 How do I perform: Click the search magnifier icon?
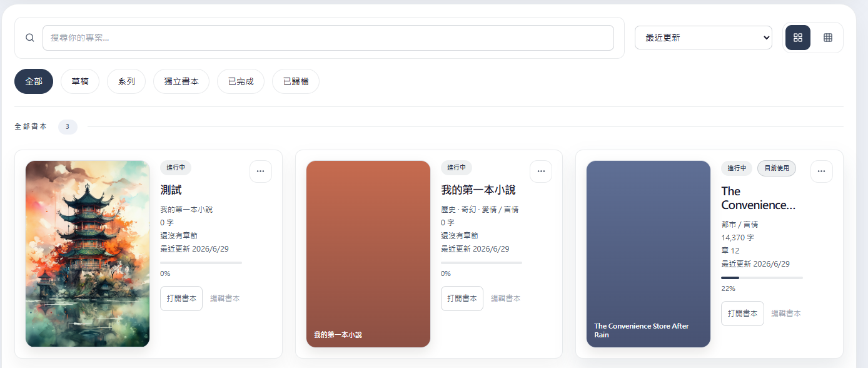tap(30, 38)
